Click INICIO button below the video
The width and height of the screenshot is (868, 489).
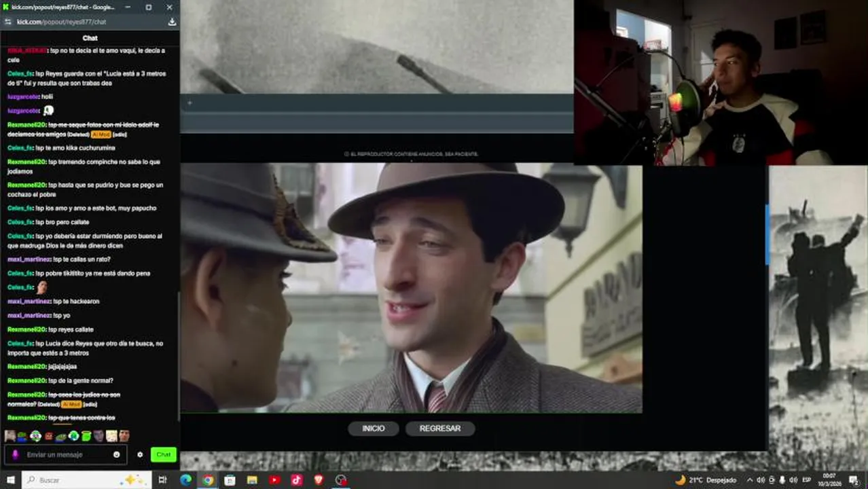point(373,429)
